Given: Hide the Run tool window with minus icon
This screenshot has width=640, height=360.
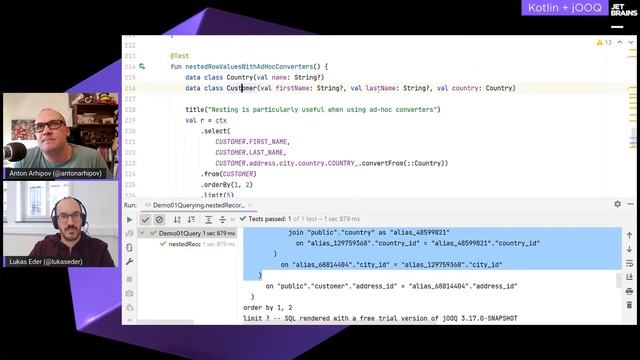Looking at the screenshot, I should pos(630,204).
